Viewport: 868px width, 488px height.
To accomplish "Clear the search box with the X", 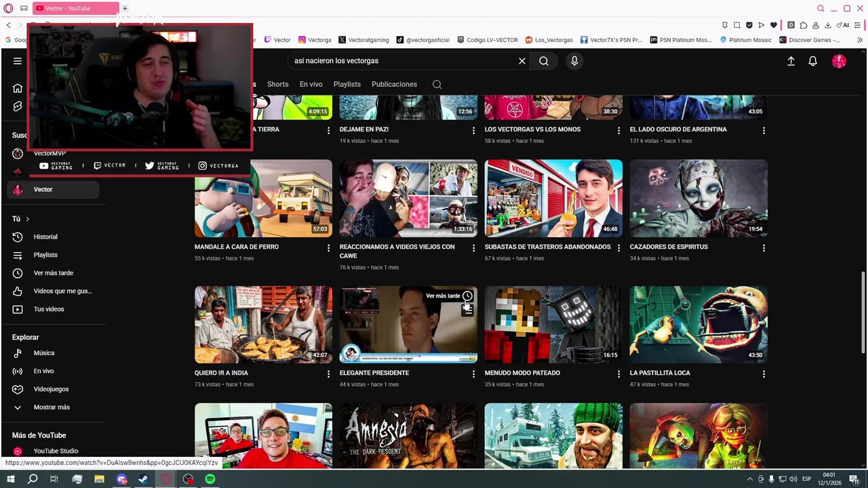I will point(522,61).
